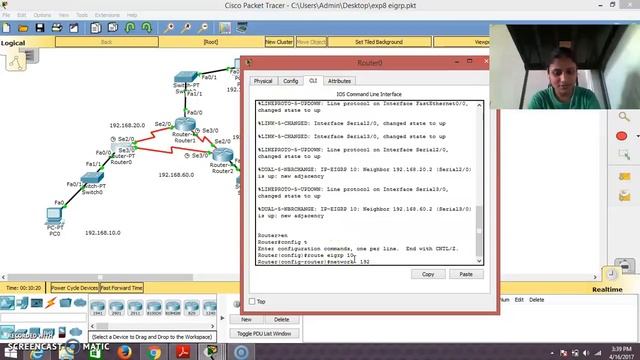Expand the scenario panel arrow
The width and height of the screenshot is (640, 360).
pos(222,318)
